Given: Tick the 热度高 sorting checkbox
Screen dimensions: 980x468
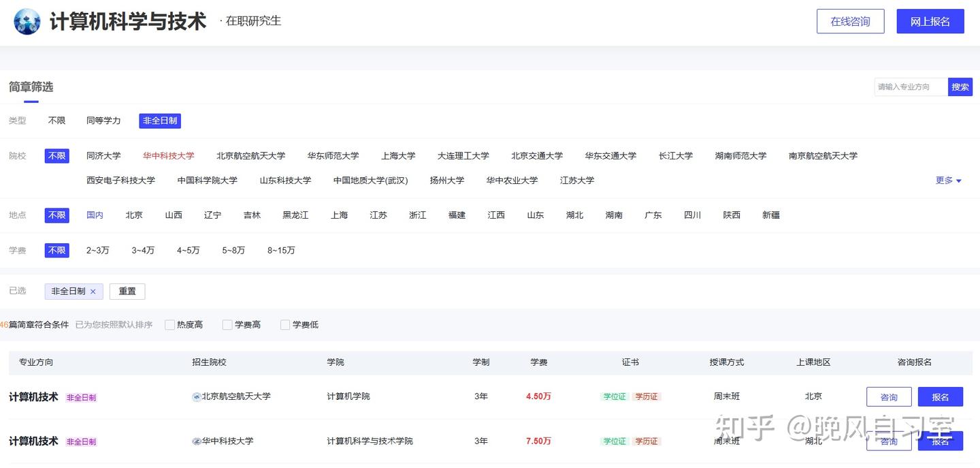Looking at the screenshot, I should point(170,325).
